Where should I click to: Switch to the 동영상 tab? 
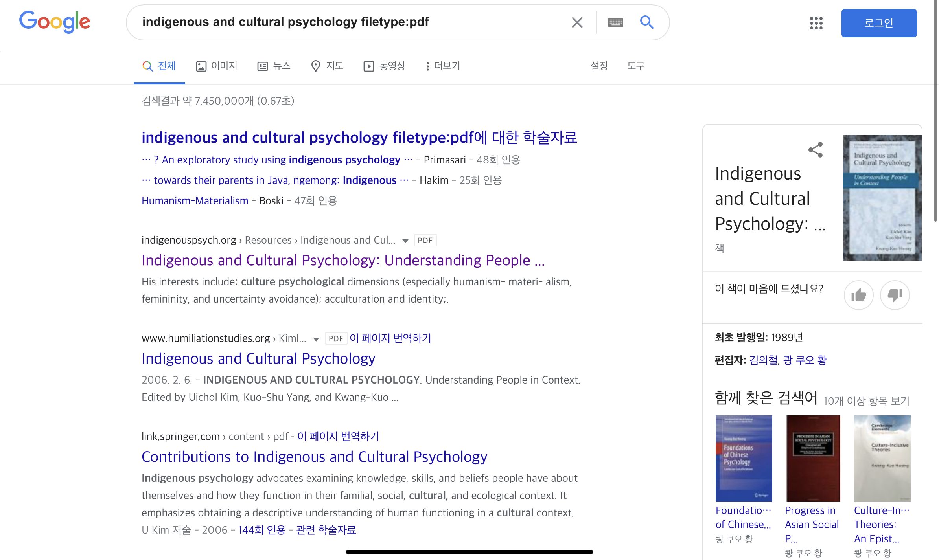[x=384, y=66]
